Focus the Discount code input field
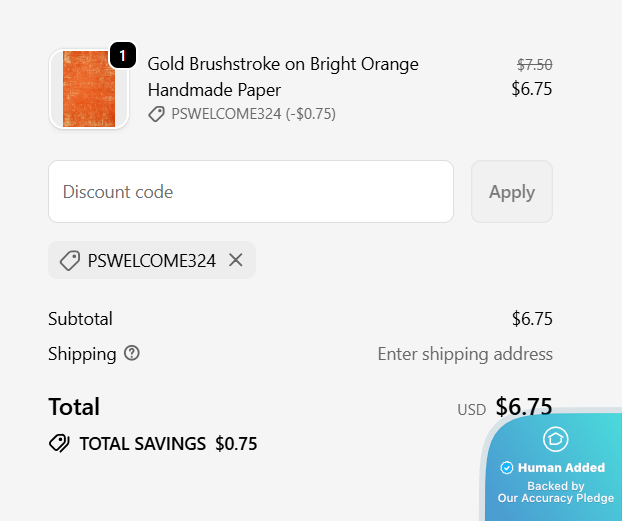Image resolution: width=622 pixels, height=521 pixels. [251, 192]
